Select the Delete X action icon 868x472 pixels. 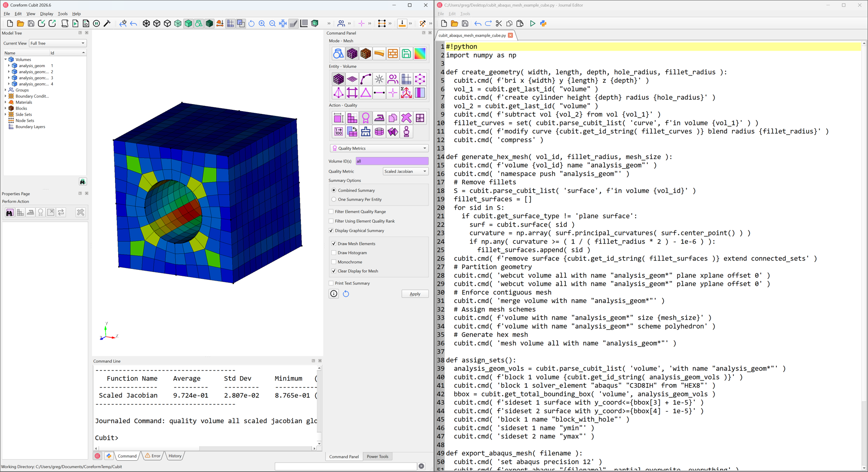pos(406,118)
